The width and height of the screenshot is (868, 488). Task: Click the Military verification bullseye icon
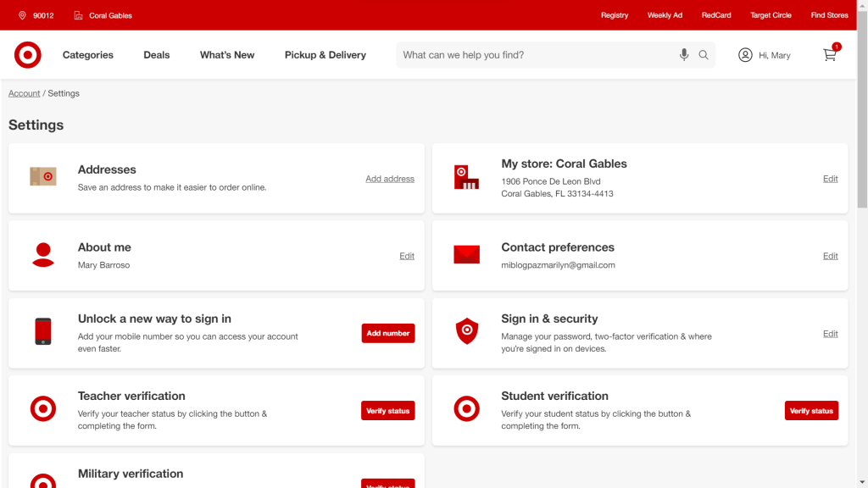[x=43, y=481]
